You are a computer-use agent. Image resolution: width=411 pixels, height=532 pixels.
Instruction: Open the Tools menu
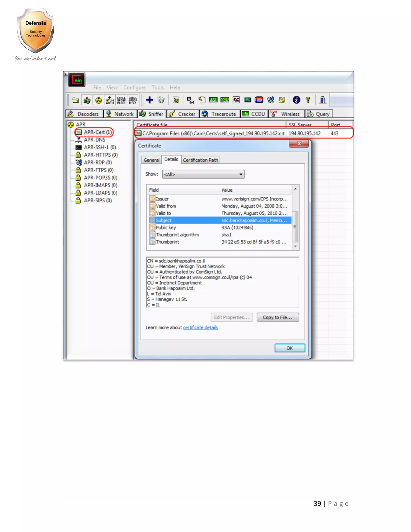(158, 88)
